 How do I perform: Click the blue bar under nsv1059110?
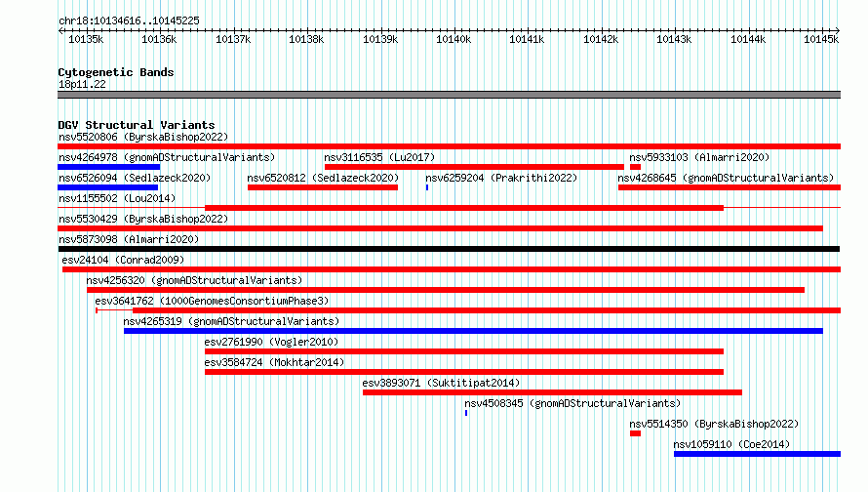pos(757,454)
